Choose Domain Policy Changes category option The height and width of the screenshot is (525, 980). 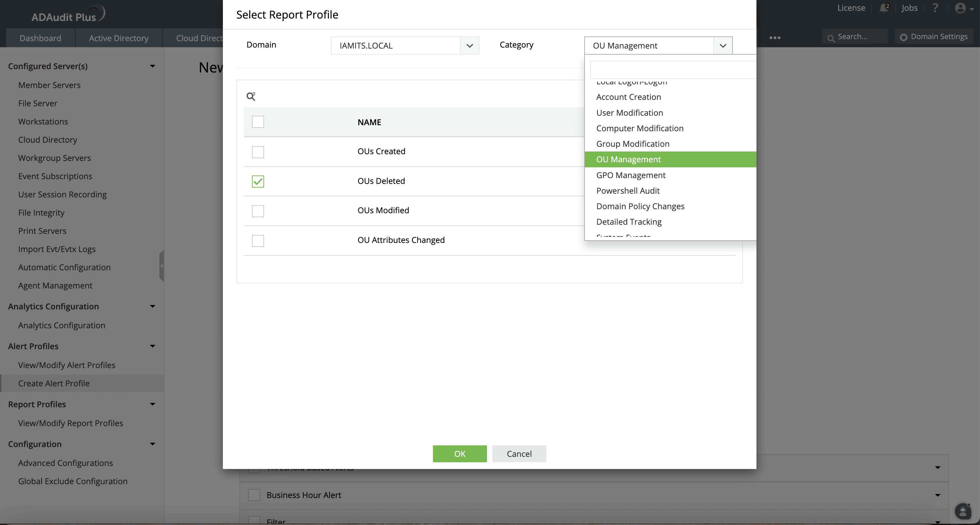tap(640, 206)
